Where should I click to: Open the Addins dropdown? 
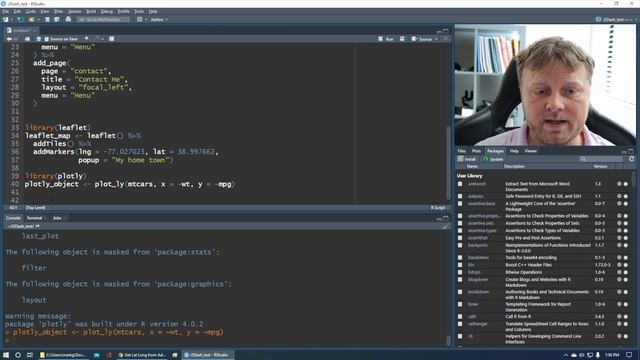click(x=159, y=19)
